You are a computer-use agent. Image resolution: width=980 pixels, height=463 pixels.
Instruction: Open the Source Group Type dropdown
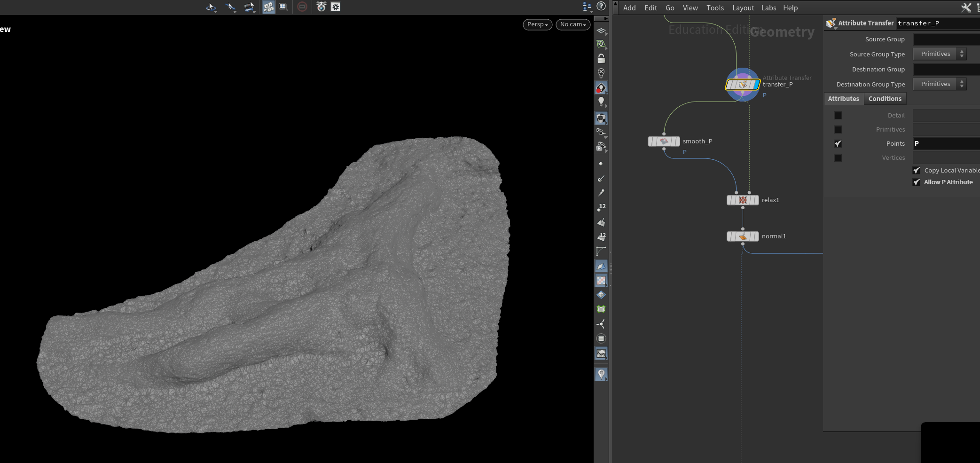(x=940, y=54)
